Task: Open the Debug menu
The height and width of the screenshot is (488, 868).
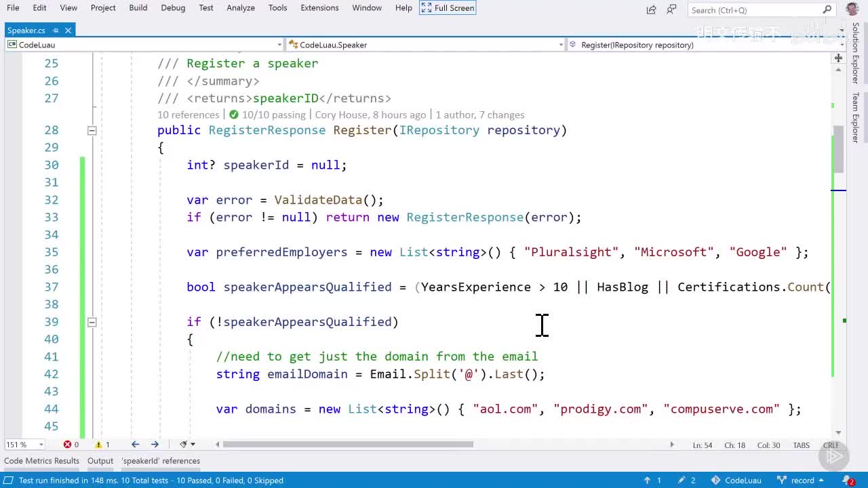Action: coord(173,7)
